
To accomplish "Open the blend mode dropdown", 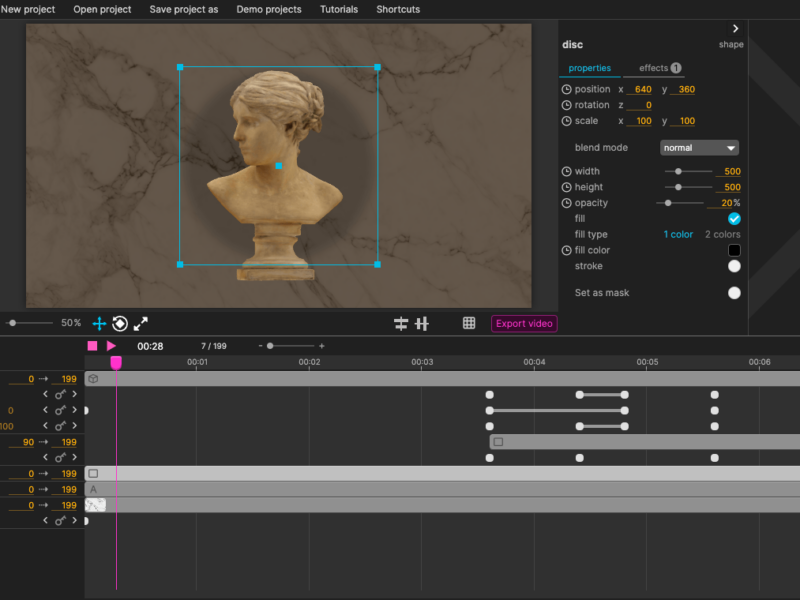I will pyautogui.click(x=699, y=148).
